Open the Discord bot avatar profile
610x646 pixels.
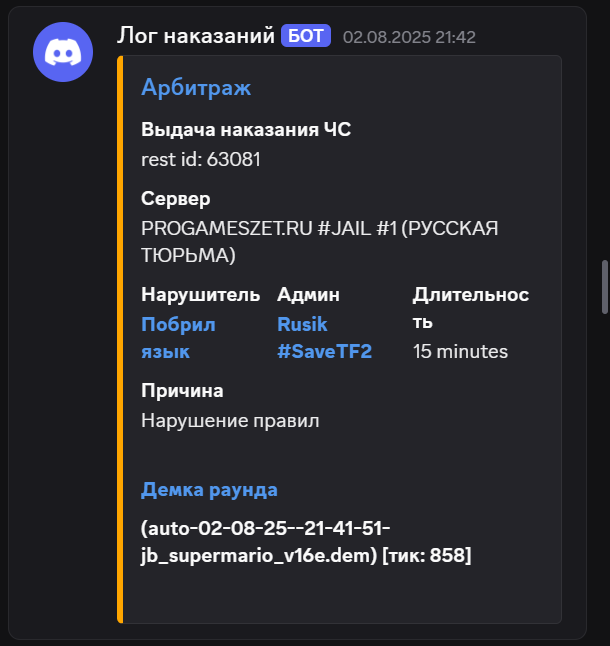(63, 52)
